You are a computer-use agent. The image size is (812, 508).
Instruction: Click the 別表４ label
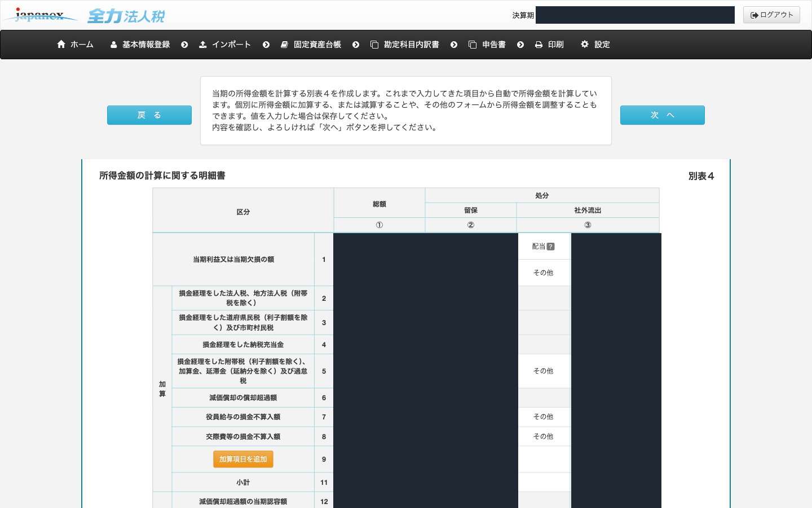pyautogui.click(x=701, y=176)
